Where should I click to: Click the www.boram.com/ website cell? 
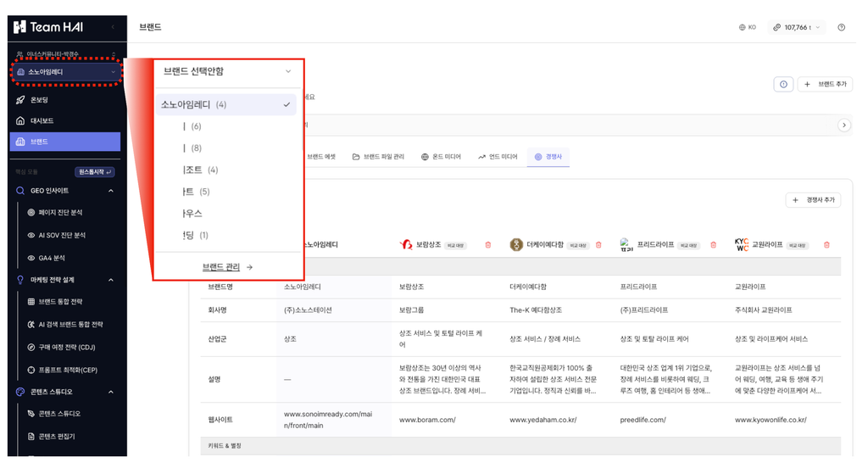(427, 420)
